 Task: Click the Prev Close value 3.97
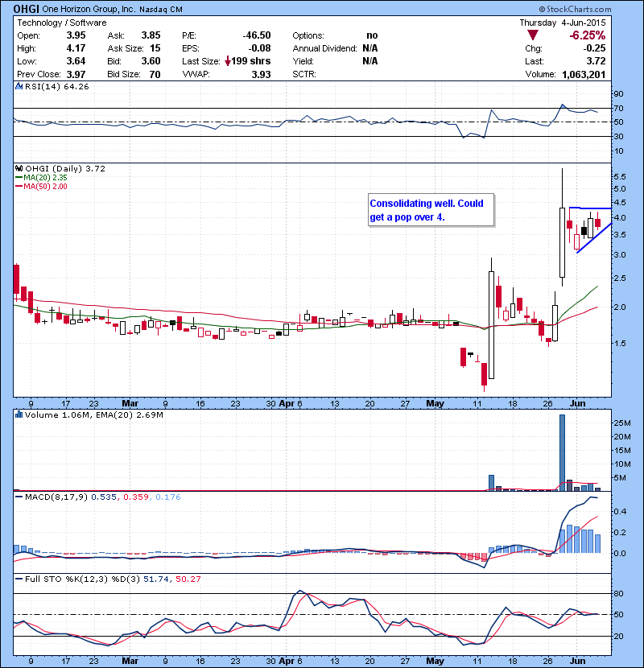click(76, 74)
